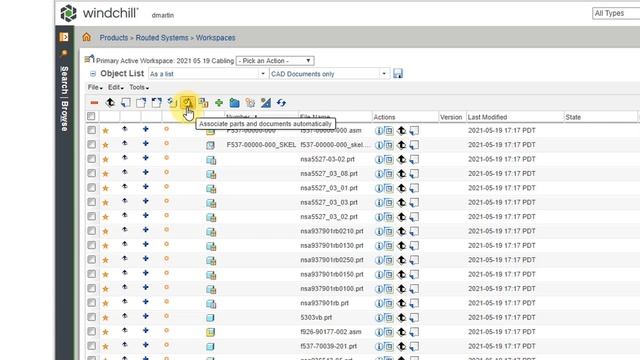The width and height of the screenshot is (640, 360).
Task: Open the Routed Systems breadcrumb link
Action: 162,38
